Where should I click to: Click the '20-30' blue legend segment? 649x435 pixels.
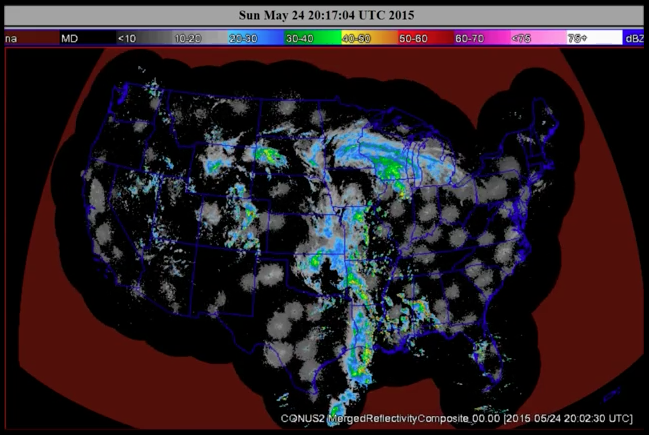click(257, 38)
